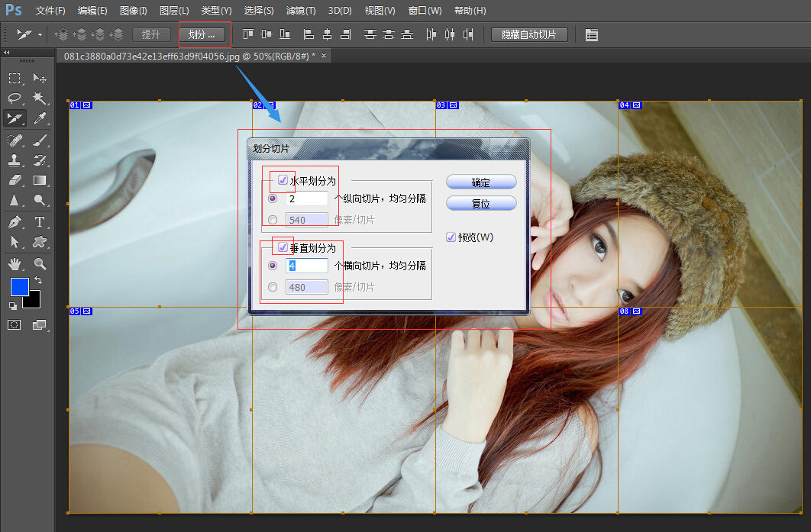The height and width of the screenshot is (532, 811).
Task: Activate the Horizontal Type tool
Action: 39,222
